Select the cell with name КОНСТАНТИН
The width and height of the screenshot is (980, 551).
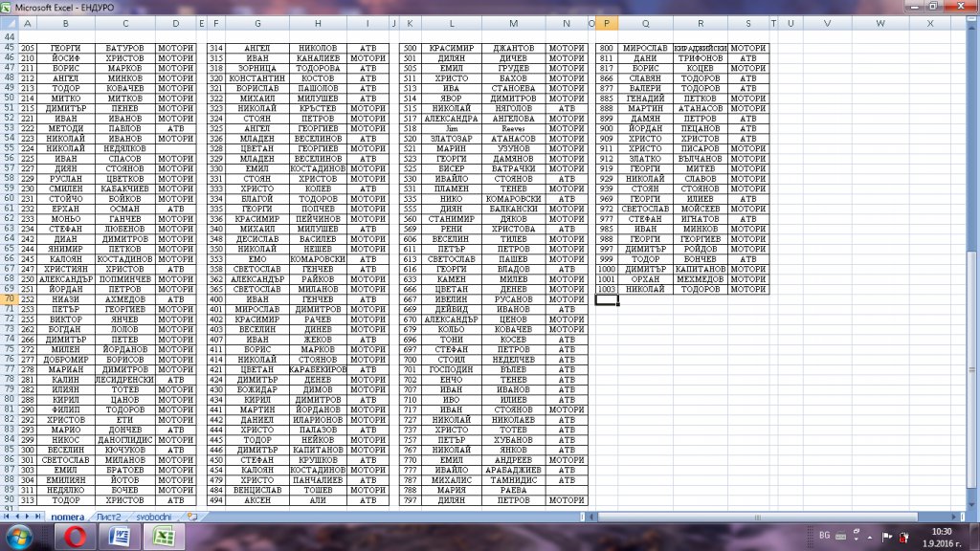point(256,78)
